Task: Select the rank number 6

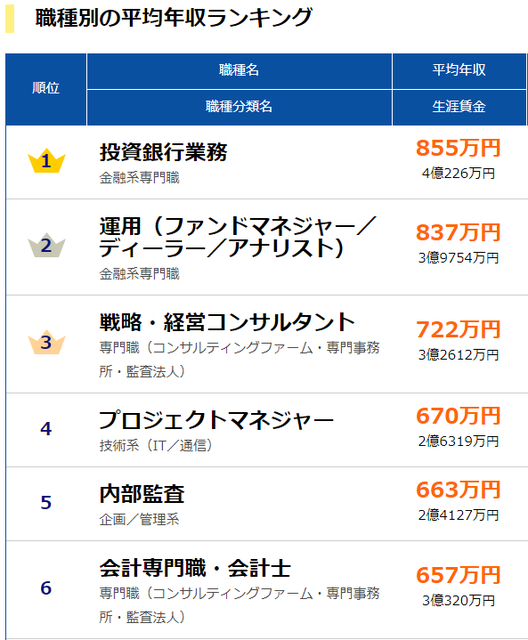Action: 46,588
